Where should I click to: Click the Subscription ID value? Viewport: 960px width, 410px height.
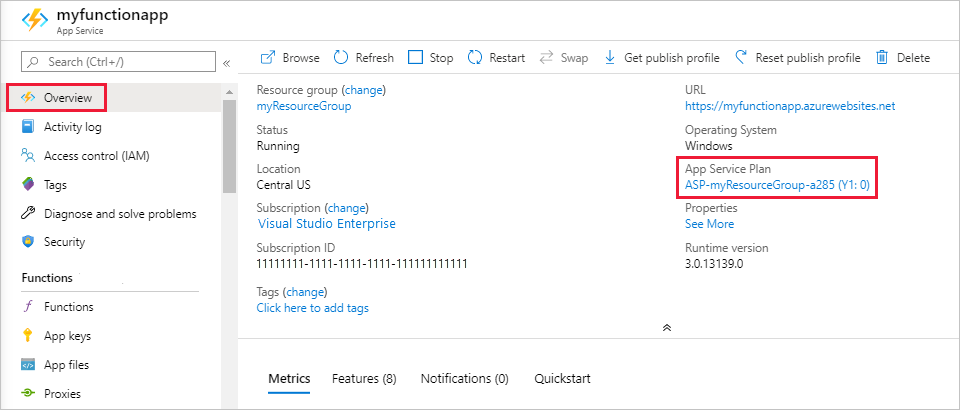coord(362,264)
